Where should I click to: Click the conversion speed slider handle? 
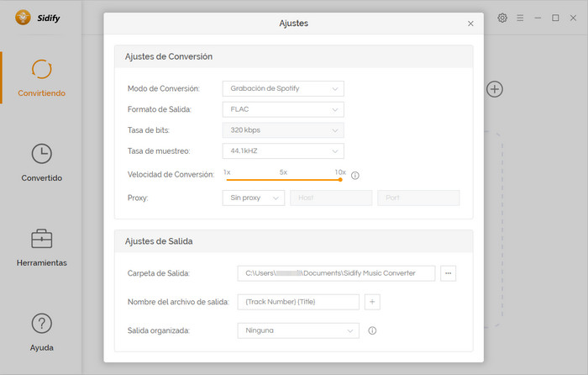pyautogui.click(x=340, y=180)
